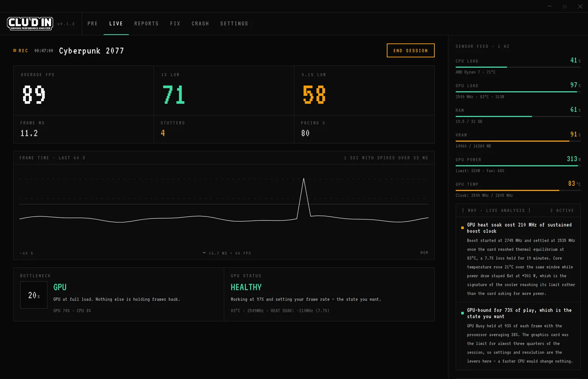Click the STUTTERS count 4
Image resolution: width=588 pixels, height=379 pixels.
click(x=163, y=133)
